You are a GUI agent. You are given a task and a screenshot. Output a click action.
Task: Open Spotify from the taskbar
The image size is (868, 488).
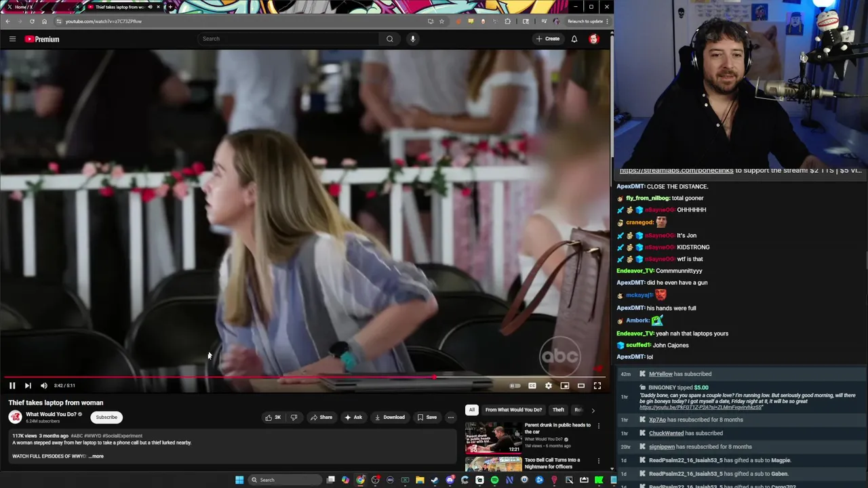(494, 480)
